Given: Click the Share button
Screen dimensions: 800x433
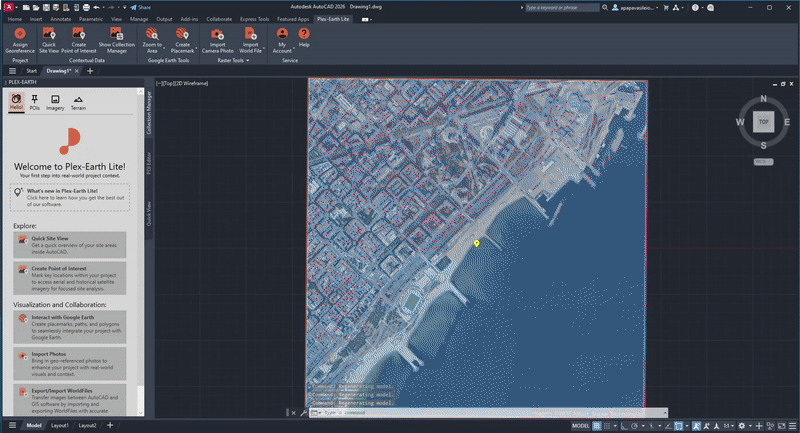Looking at the screenshot, I should 140,8.
